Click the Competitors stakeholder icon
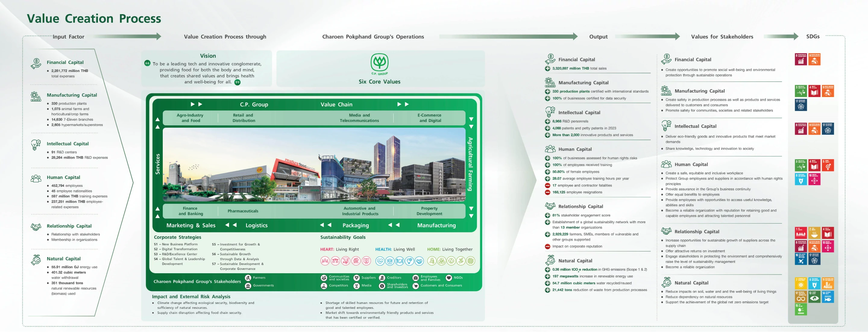The width and height of the screenshot is (868, 332). 324,286
